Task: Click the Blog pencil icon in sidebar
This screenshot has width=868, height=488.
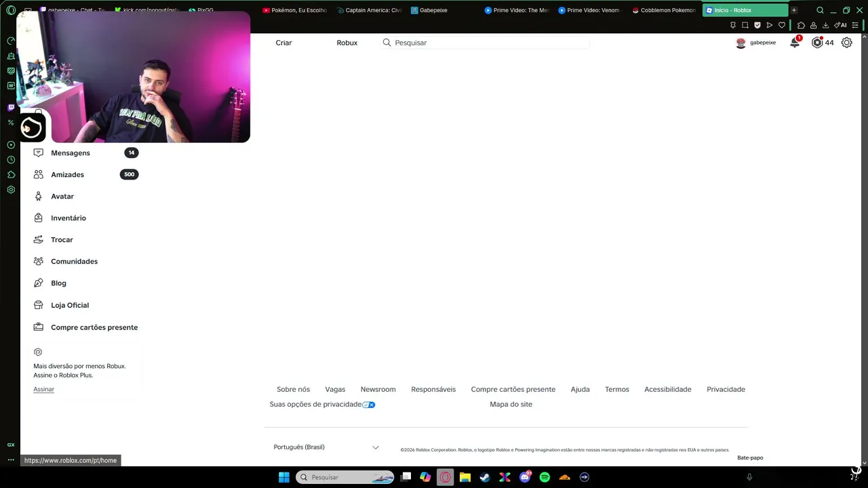Action: (x=39, y=283)
